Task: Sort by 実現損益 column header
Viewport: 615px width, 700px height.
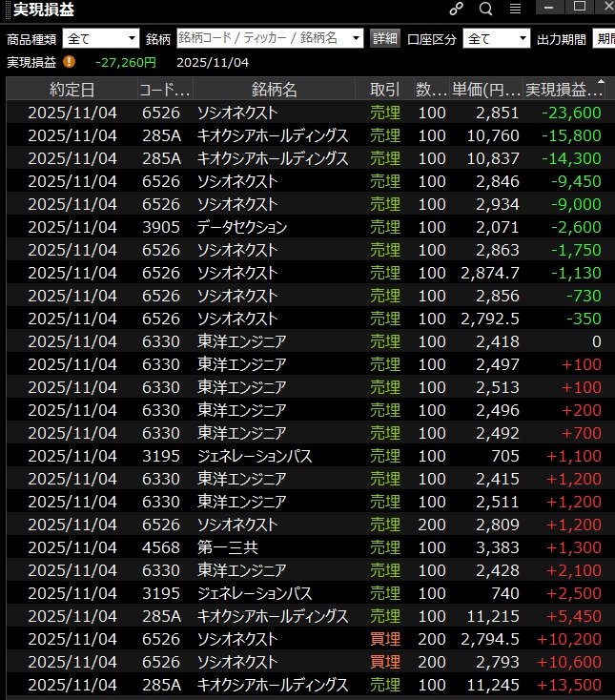Action: pyautogui.click(x=564, y=90)
